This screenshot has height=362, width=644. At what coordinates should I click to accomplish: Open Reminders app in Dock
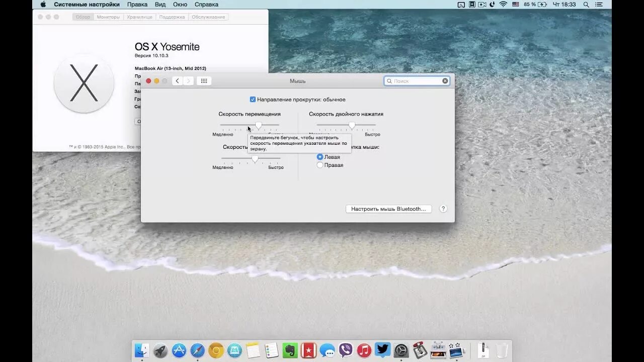(x=272, y=350)
